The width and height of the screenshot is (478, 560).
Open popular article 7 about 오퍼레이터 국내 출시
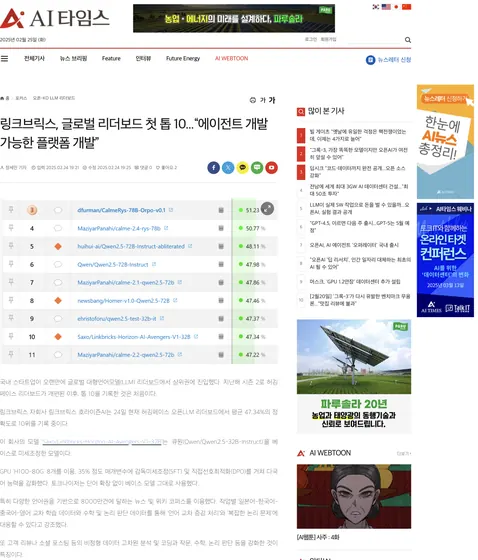tap(354, 245)
